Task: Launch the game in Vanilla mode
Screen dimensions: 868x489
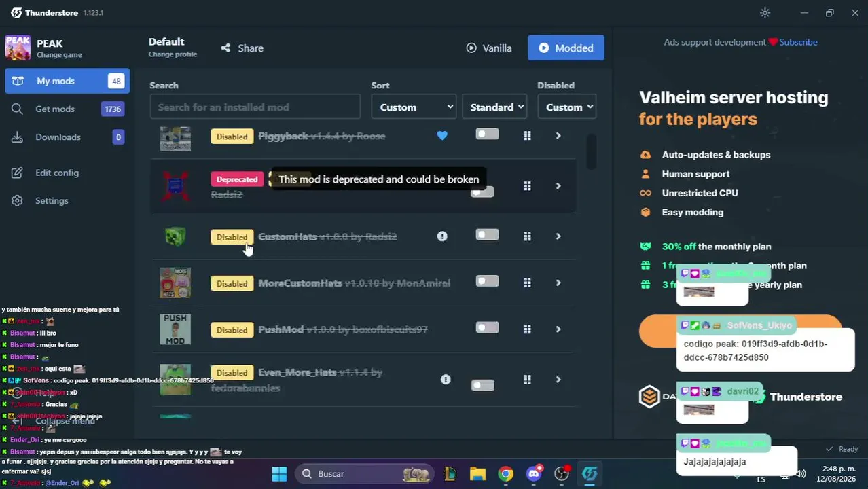Action: point(489,48)
